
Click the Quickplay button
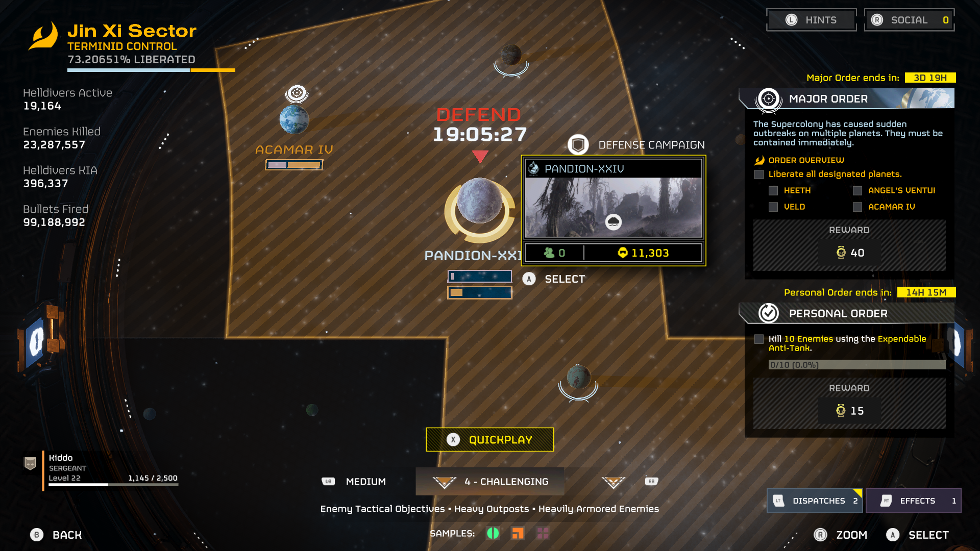(x=490, y=440)
